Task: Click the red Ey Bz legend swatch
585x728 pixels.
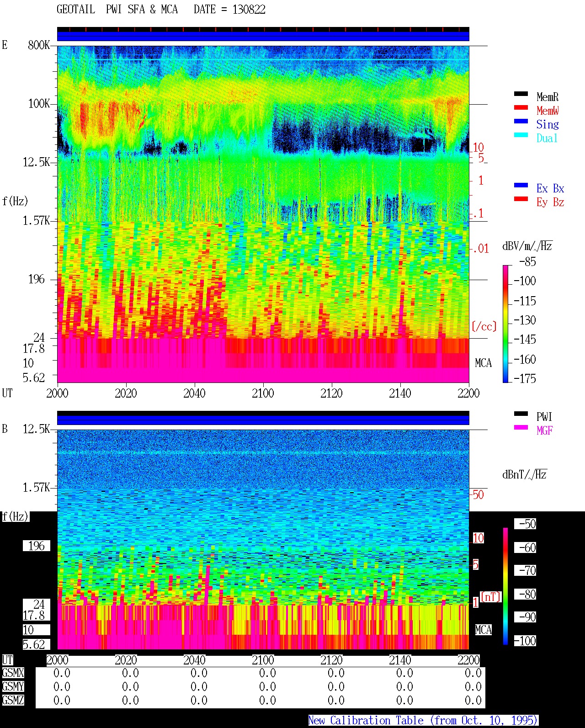Action: (x=521, y=199)
